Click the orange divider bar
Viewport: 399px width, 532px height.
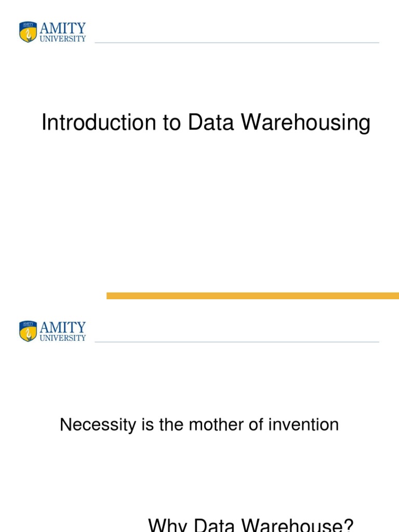[253, 296]
